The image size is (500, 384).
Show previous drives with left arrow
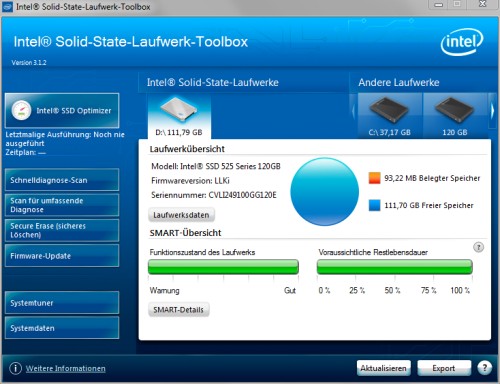click(354, 111)
